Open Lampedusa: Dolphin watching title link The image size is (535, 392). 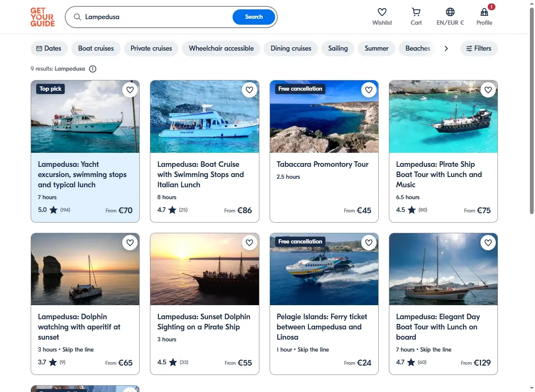click(x=79, y=327)
